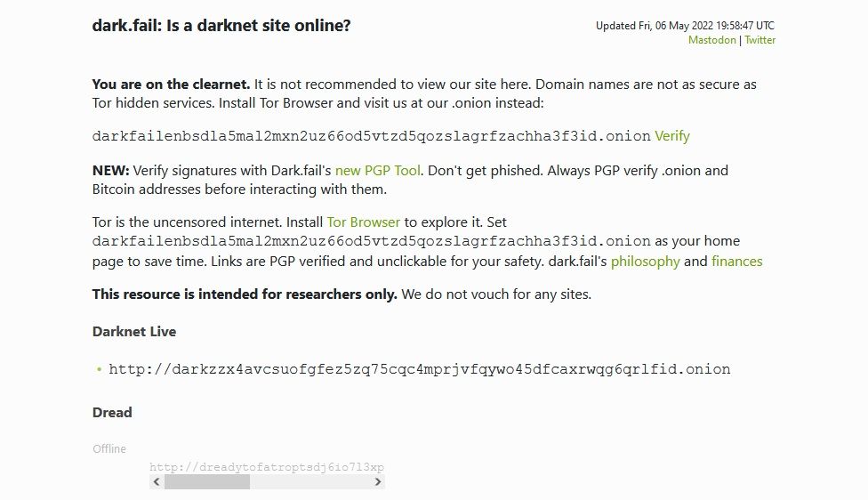
Task: Click the onion address in home page paragraph
Action: (x=371, y=241)
